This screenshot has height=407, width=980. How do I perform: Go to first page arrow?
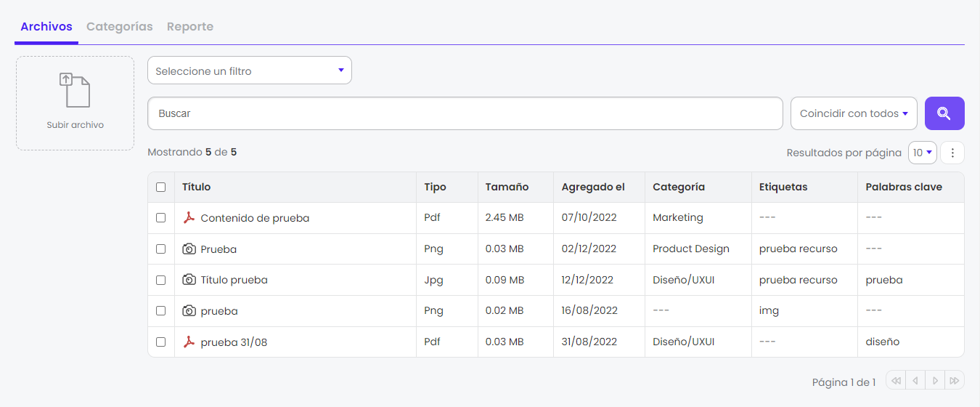tap(897, 380)
